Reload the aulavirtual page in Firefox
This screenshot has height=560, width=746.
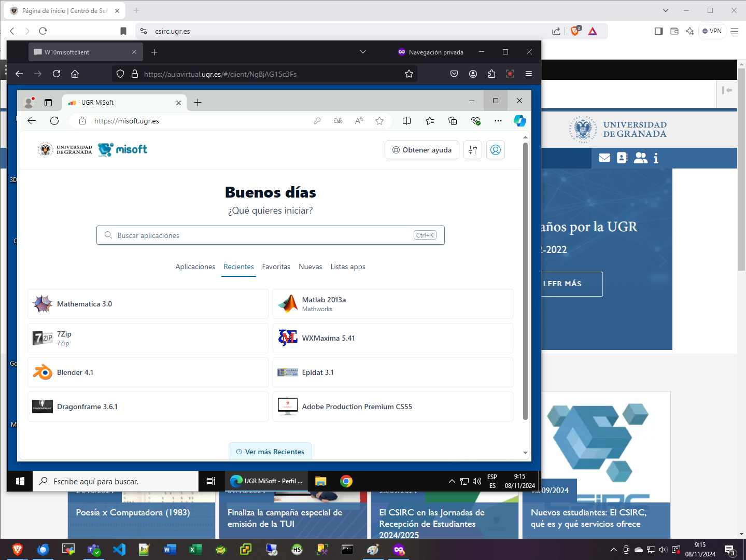[x=57, y=74]
